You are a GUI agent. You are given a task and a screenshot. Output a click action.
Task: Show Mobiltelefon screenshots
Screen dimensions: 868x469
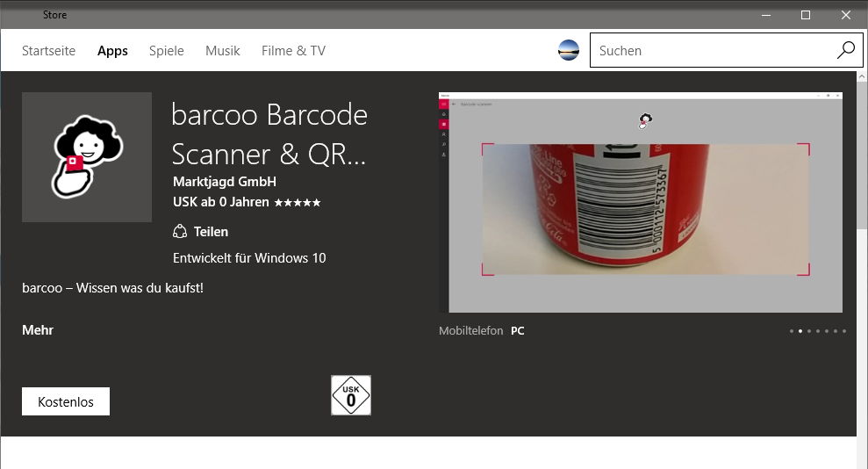[x=471, y=330]
